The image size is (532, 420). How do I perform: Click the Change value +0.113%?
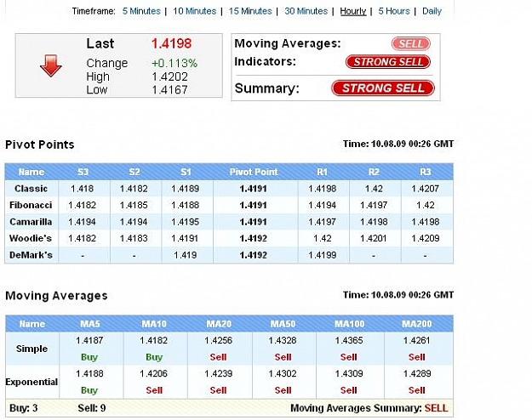point(174,64)
